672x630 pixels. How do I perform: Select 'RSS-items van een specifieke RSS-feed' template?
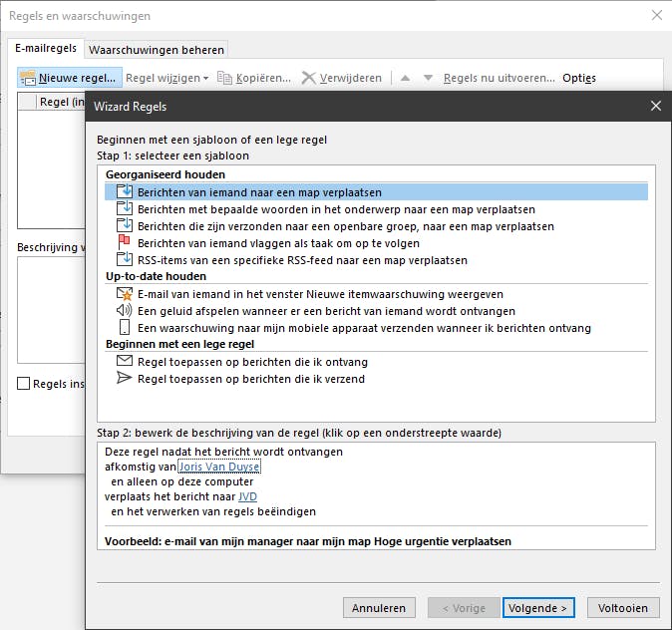(x=376, y=260)
